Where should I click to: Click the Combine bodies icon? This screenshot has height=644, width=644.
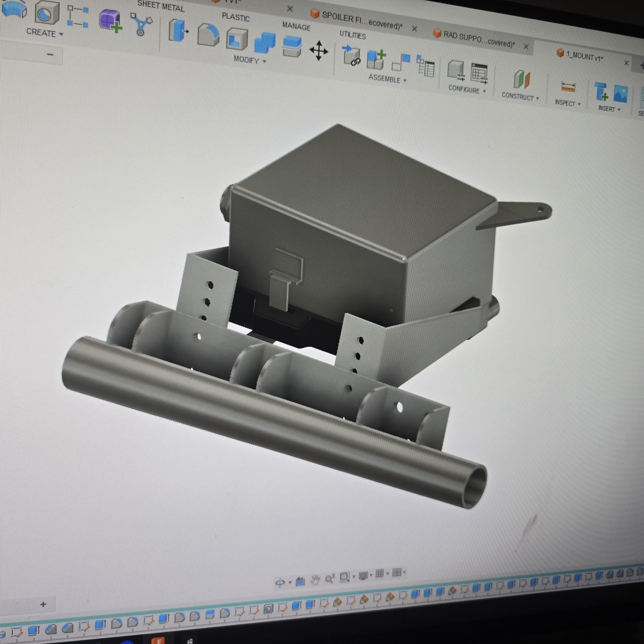[265, 43]
